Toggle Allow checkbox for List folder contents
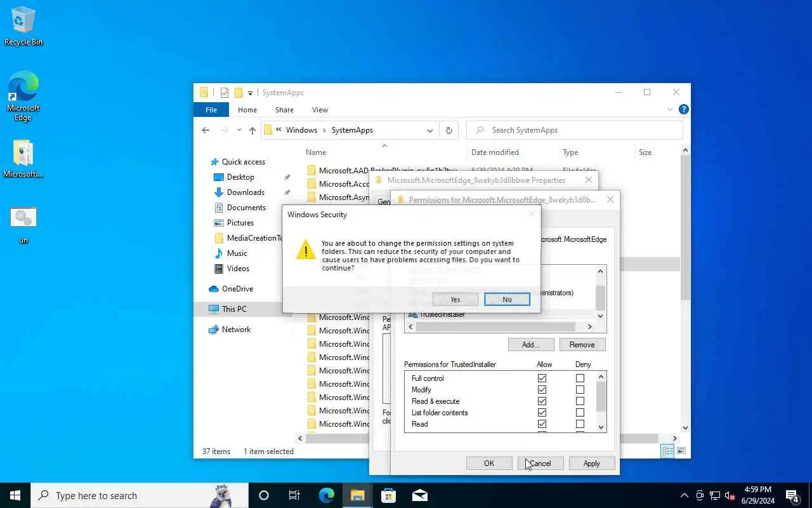Screen dimensions: 812x508 [542, 413]
